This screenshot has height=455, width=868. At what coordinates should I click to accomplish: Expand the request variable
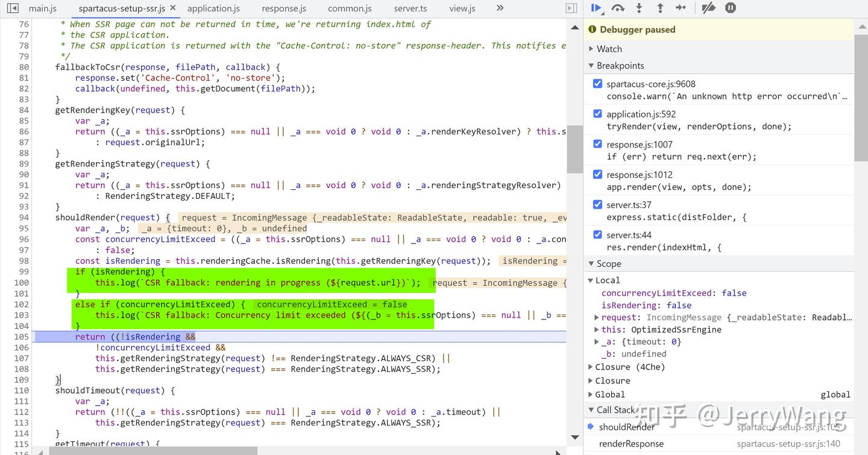point(596,318)
